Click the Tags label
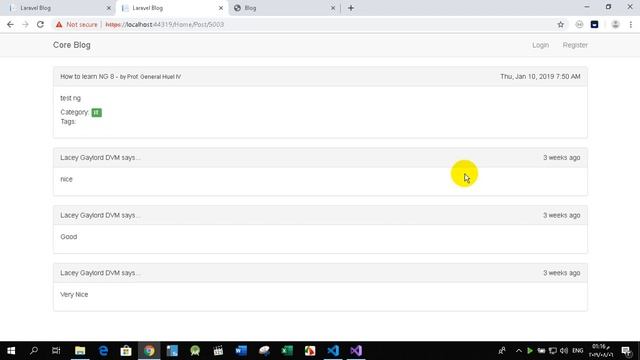Viewport: 640px width, 360px height. 68,122
